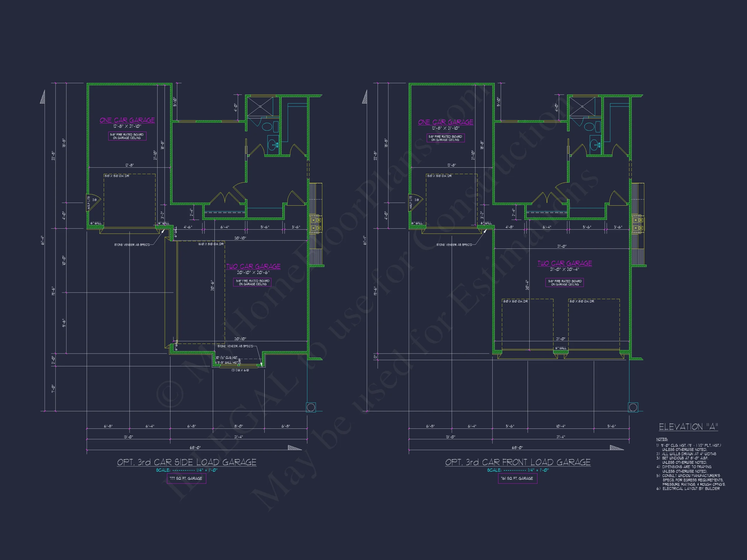Click the cooktop burner symbol in side load plan
Screen dimensions: 747x560
(x=316, y=224)
